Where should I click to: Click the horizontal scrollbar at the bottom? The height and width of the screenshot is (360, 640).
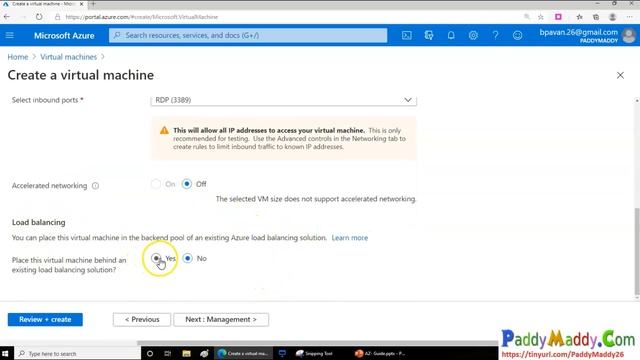[x=317, y=343]
